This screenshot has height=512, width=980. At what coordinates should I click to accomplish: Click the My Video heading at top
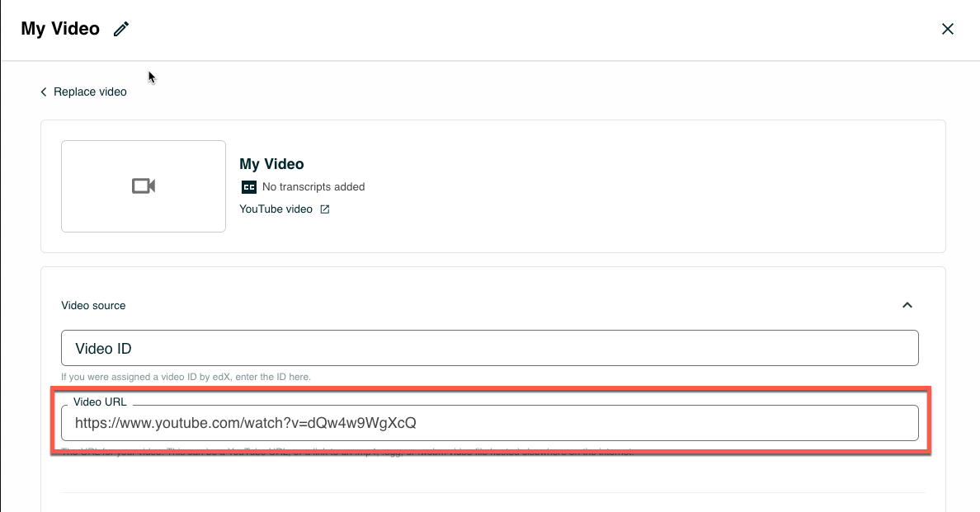[60, 29]
